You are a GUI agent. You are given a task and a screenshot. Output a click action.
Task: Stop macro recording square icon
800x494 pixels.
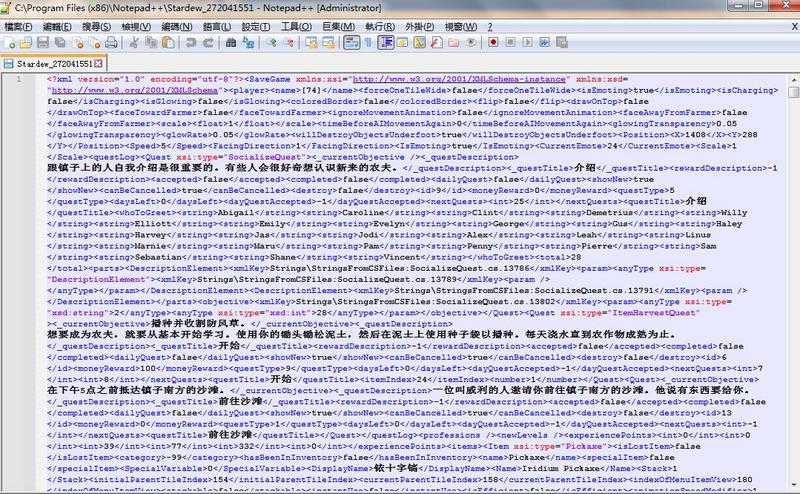(510, 43)
